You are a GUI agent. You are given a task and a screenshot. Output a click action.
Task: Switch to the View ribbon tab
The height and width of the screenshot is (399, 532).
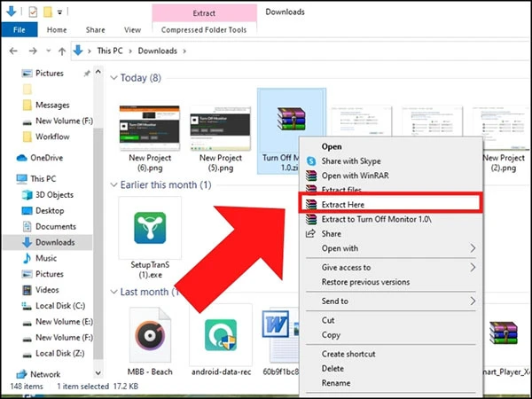click(132, 30)
